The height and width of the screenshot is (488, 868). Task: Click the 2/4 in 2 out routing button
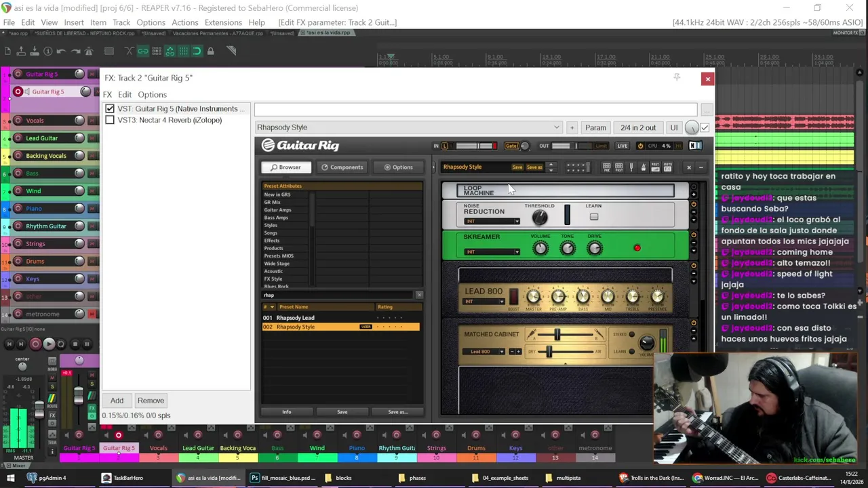(638, 127)
